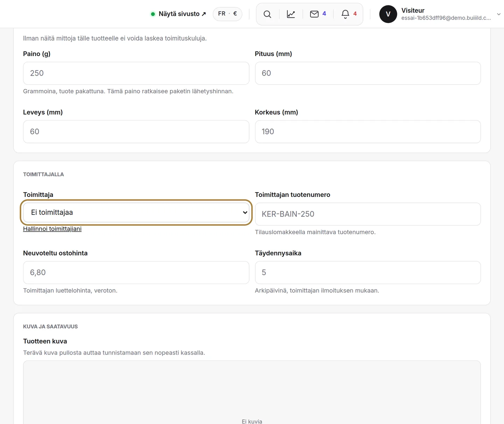Click the unread messages count badge
This screenshot has width=504, height=424.
click(x=324, y=14)
